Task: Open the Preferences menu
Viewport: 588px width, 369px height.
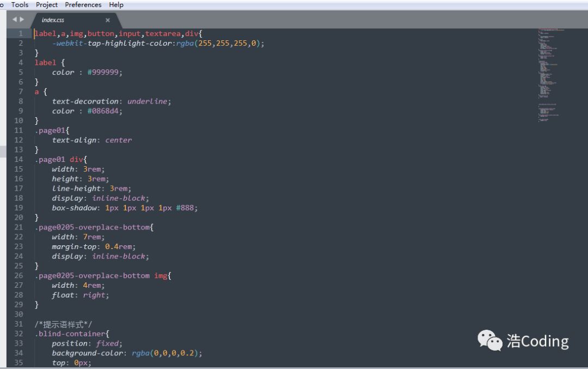Action: [83, 4]
